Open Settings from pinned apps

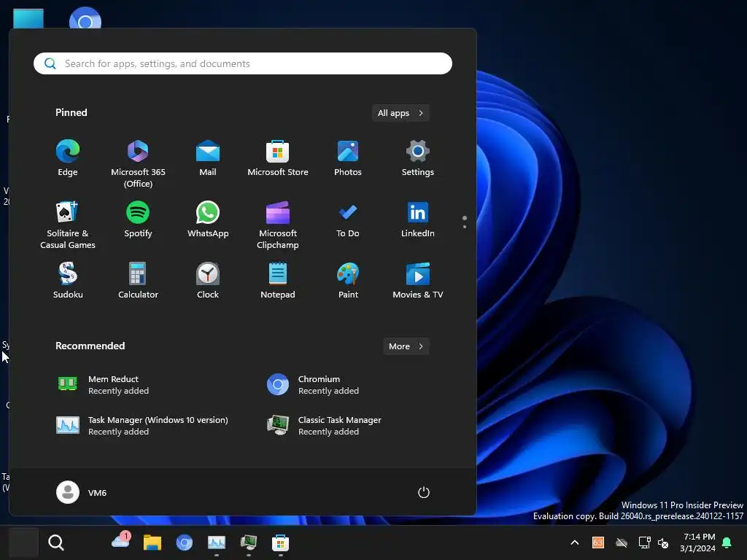click(418, 158)
